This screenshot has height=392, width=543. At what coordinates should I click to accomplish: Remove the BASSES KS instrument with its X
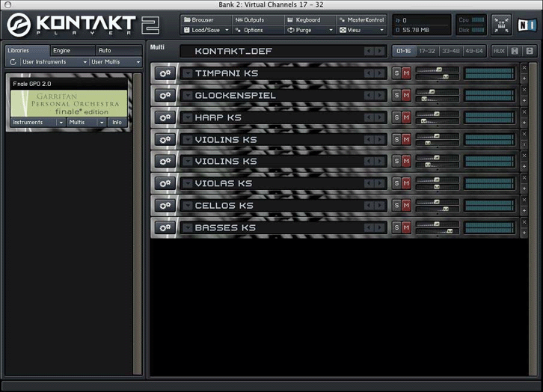(524, 222)
